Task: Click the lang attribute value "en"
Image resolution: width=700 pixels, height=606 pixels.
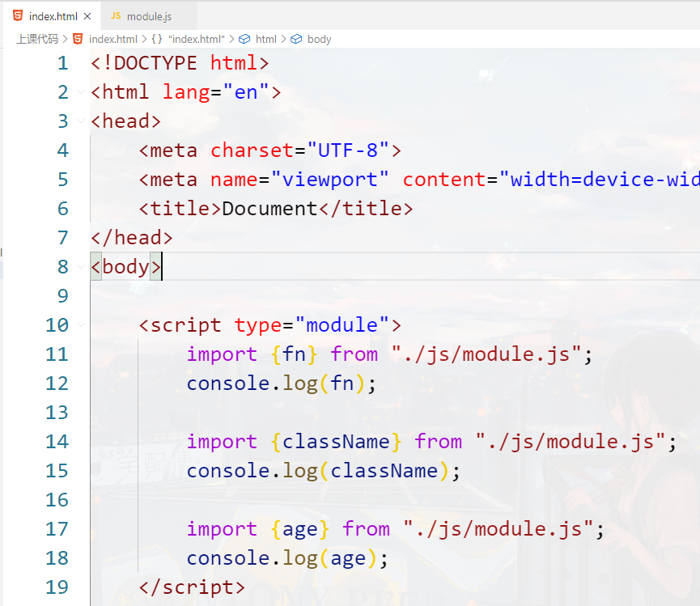Action: (246, 92)
